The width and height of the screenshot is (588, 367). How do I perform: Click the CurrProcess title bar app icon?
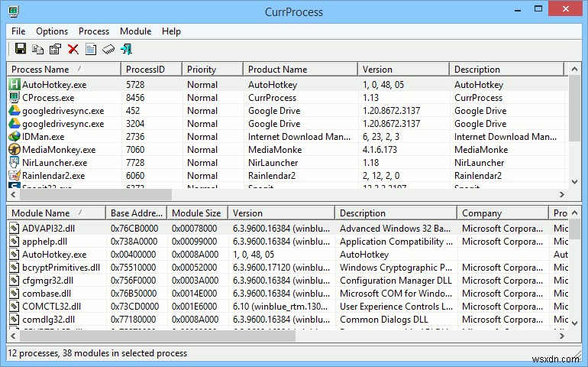click(14, 11)
